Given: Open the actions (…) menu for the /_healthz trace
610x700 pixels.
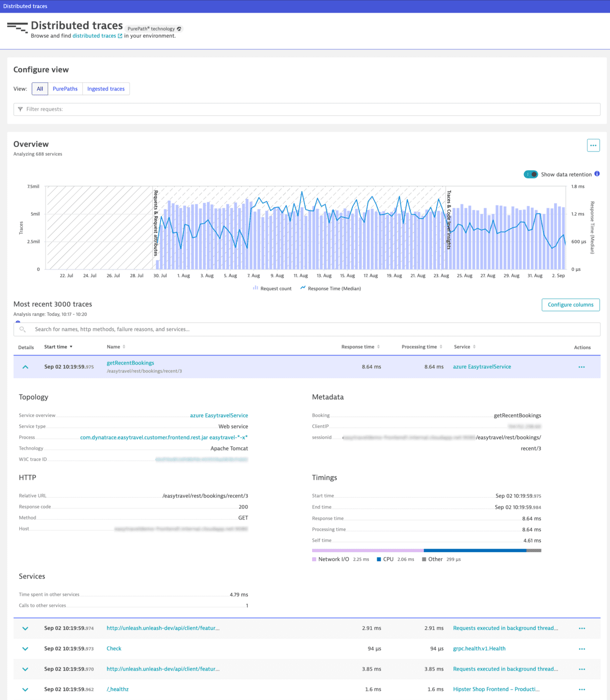Looking at the screenshot, I should click(582, 689).
